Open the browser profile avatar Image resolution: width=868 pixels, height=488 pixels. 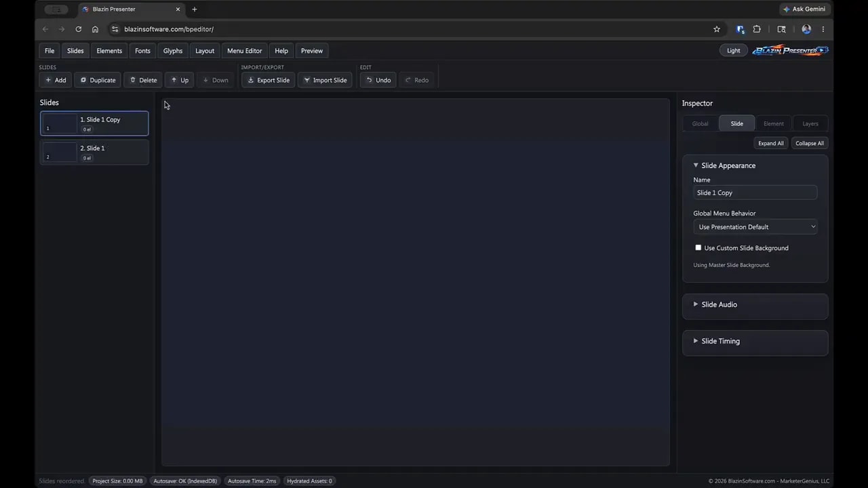click(806, 29)
